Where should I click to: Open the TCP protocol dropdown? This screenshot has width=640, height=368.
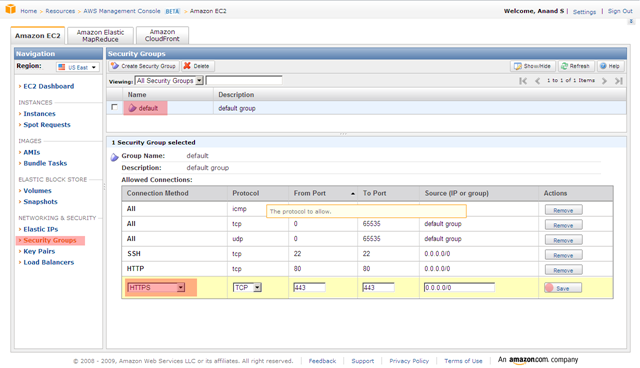[x=247, y=288]
